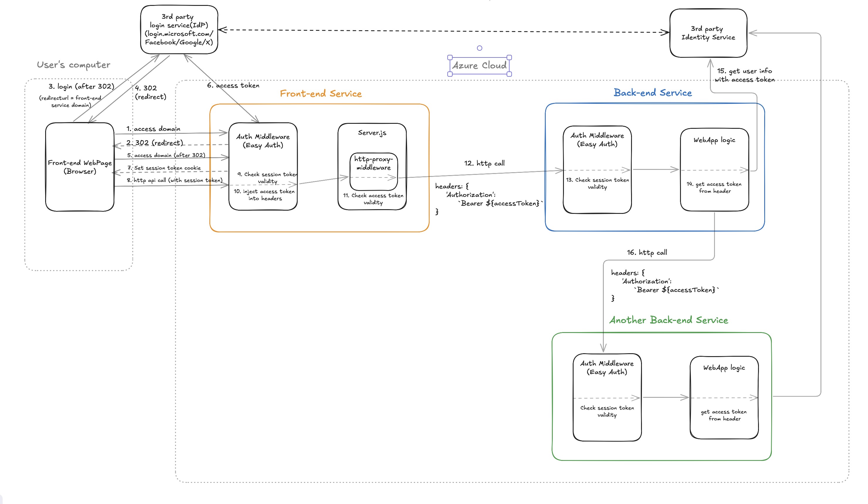This screenshot has width=868, height=504.
Task: Click bottom-right resize handle of Azure Cloud
Action: pyautogui.click(x=509, y=74)
